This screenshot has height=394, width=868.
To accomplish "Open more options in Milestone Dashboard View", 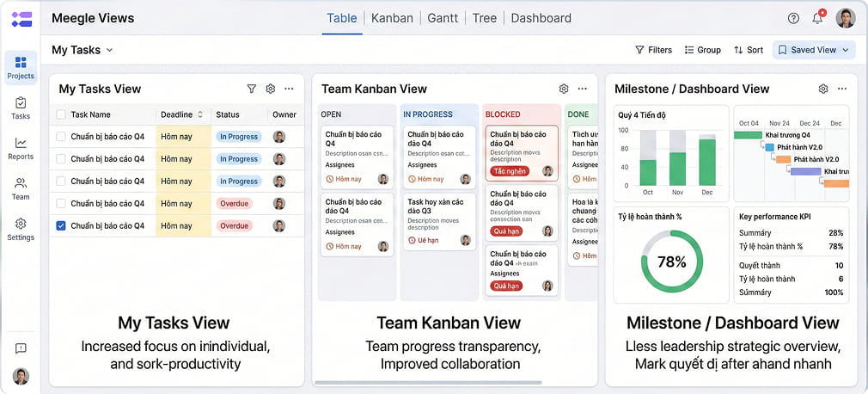I will click(842, 89).
